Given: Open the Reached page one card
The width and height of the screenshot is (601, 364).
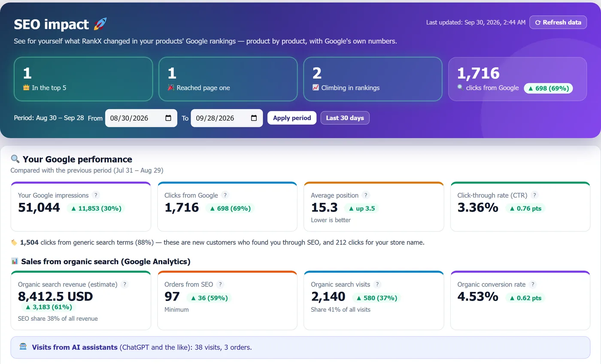Looking at the screenshot, I should pos(228,79).
